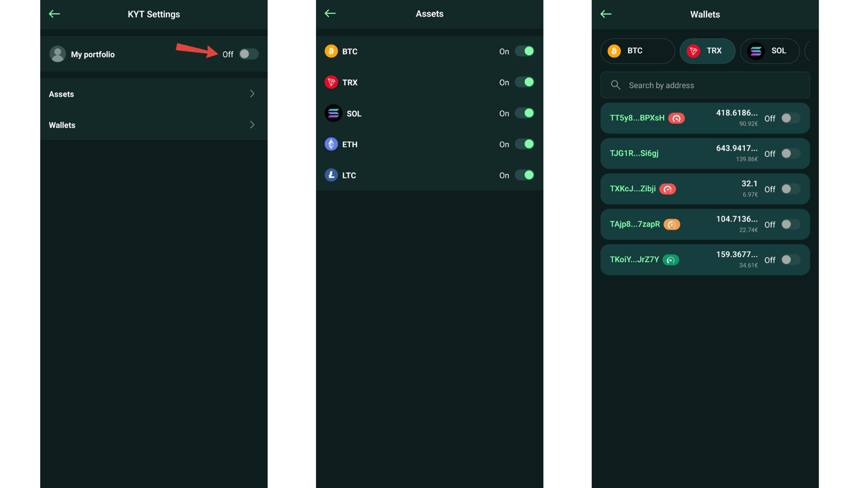Open wallet address TXKcJ...Zibji
This screenshot has height=488, width=868.
(632, 189)
